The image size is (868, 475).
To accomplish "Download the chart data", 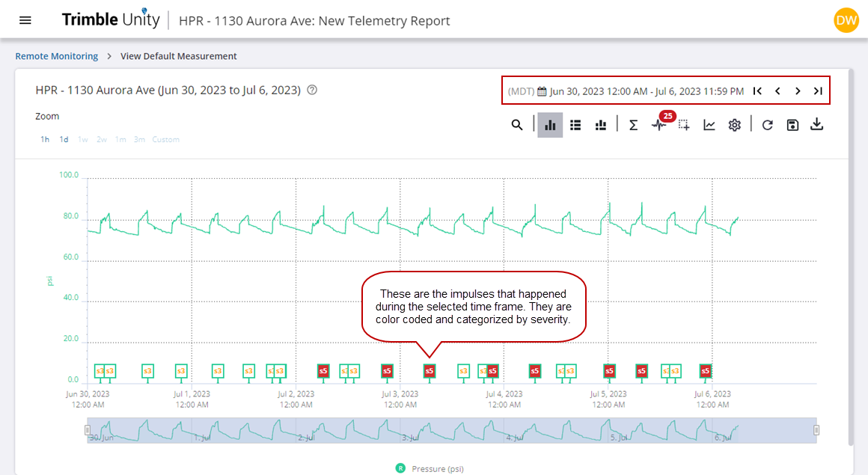I will [x=817, y=124].
